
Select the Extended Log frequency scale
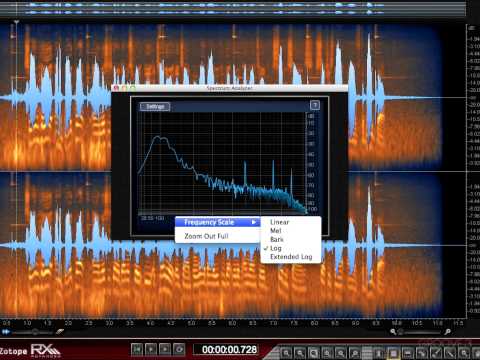coord(291,257)
